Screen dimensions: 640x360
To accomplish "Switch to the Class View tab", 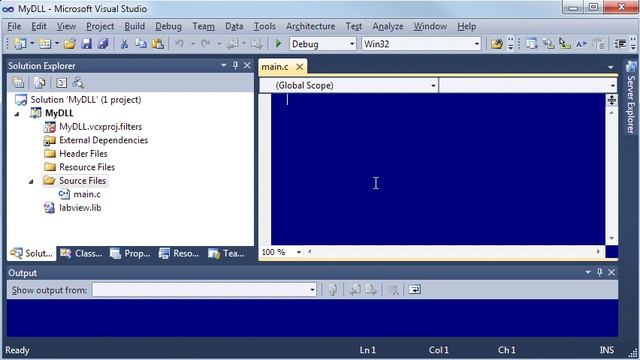I will tap(81, 253).
